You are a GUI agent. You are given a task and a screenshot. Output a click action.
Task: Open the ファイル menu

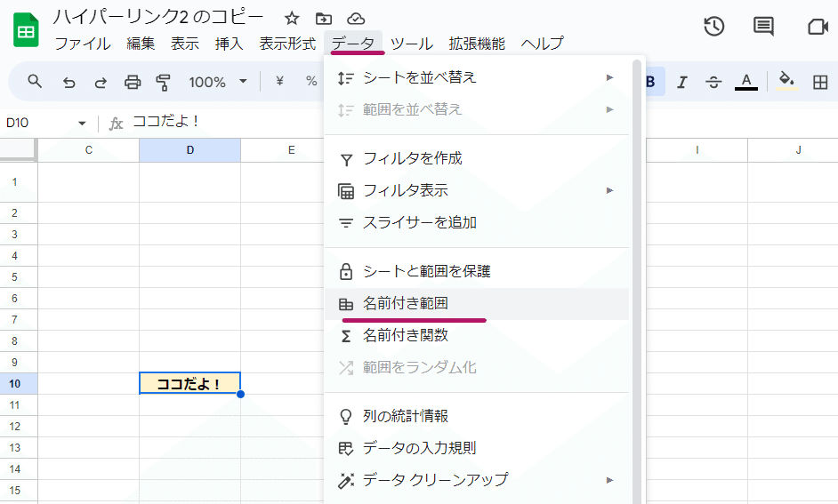tap(83, 44)
